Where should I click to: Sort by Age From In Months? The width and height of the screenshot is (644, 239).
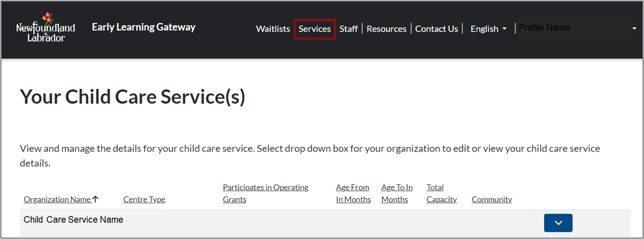(353, 193)
